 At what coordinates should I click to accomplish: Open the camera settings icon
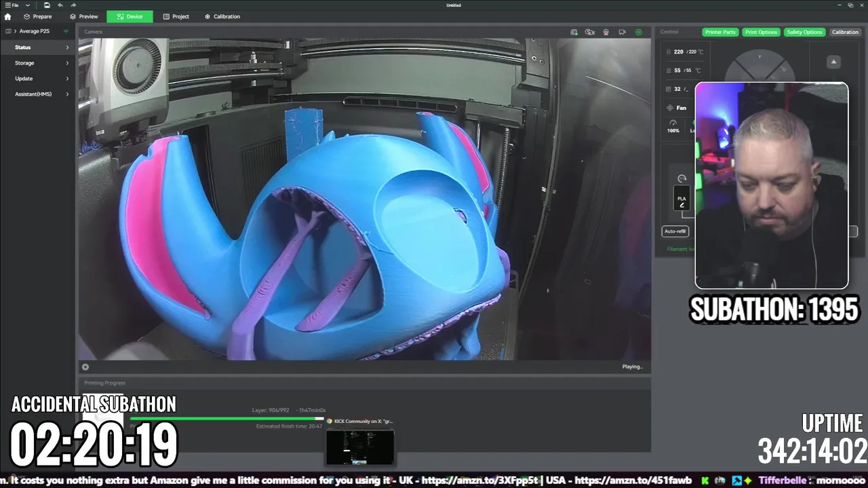[622, 32]
